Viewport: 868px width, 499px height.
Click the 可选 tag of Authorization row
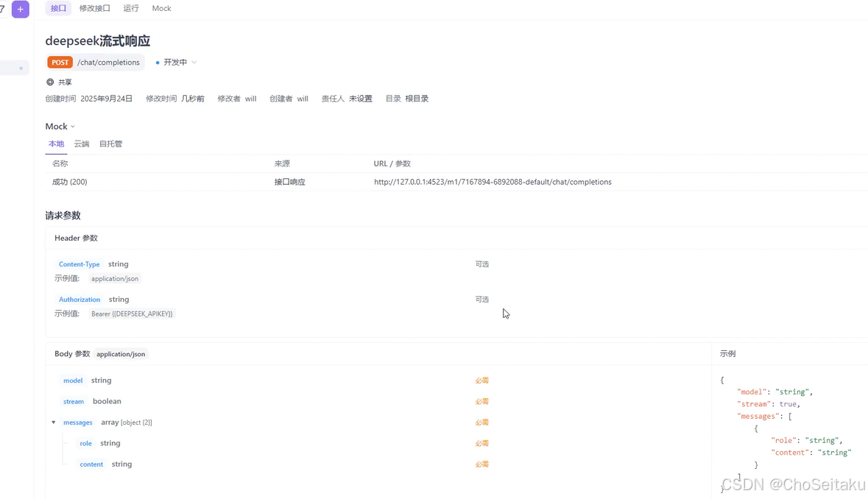[x=481, y=300]
